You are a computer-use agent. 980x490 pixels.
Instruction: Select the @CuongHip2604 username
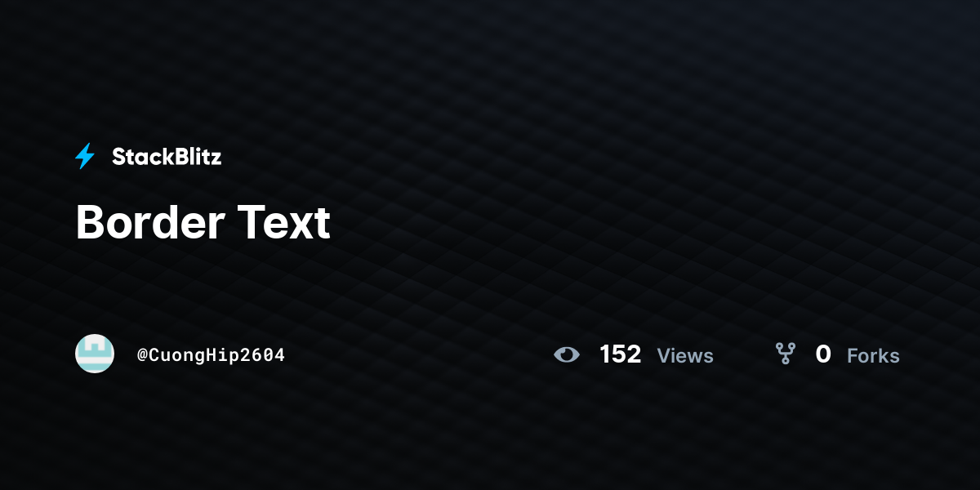point(212,355)
